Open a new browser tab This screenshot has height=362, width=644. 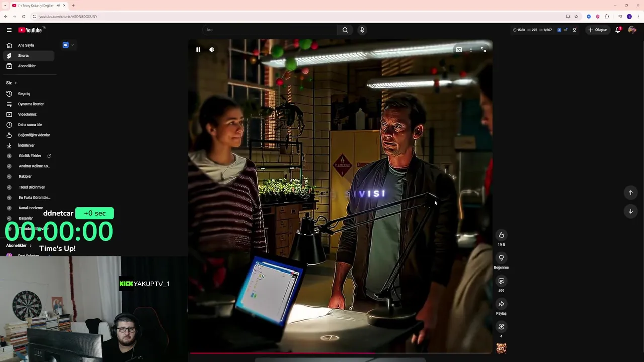point(73,5)
